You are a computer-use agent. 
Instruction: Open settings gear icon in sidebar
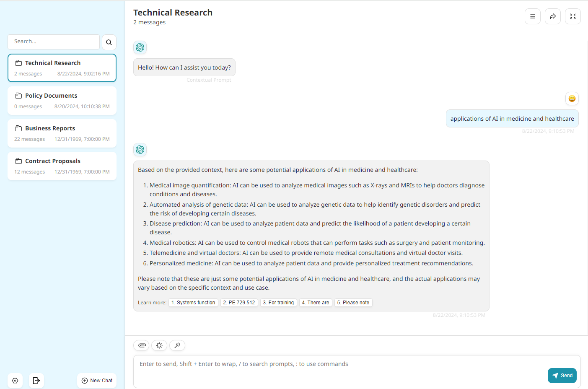[x=15, y=381]
